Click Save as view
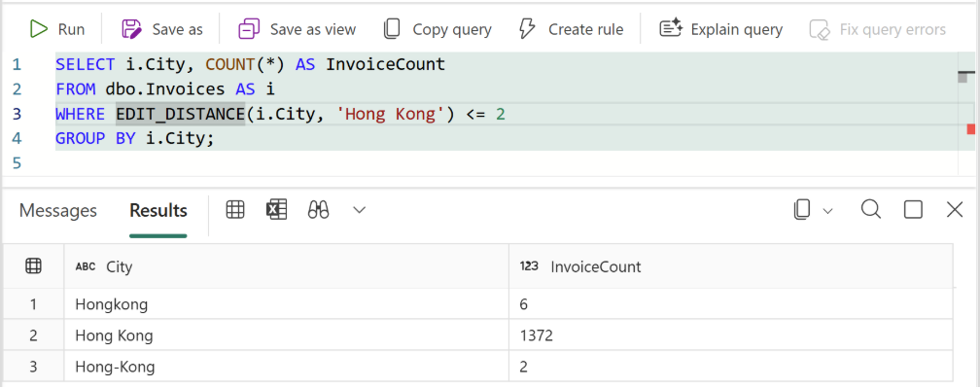The image size is (980, 388). [x=297, y=29]
